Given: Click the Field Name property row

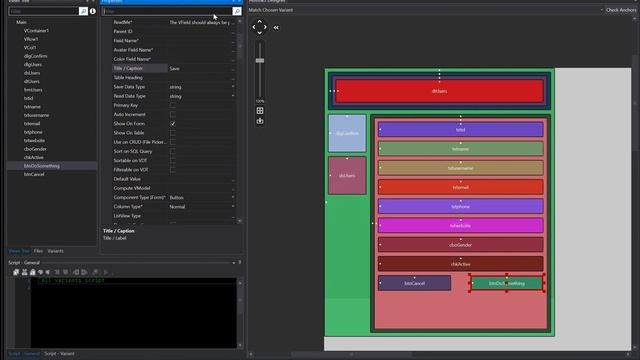Looking at the screenshot, I should (x=174, y=40).
